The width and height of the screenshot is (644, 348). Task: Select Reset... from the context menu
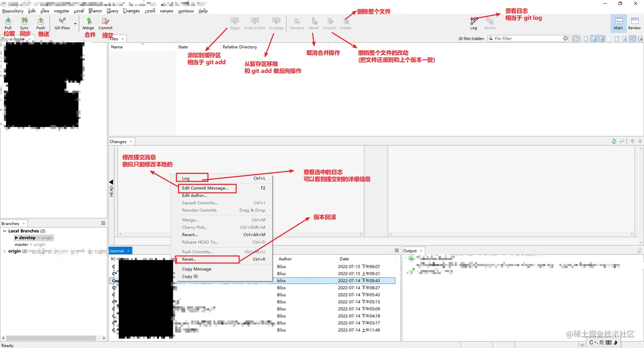[x=189, y=259]
